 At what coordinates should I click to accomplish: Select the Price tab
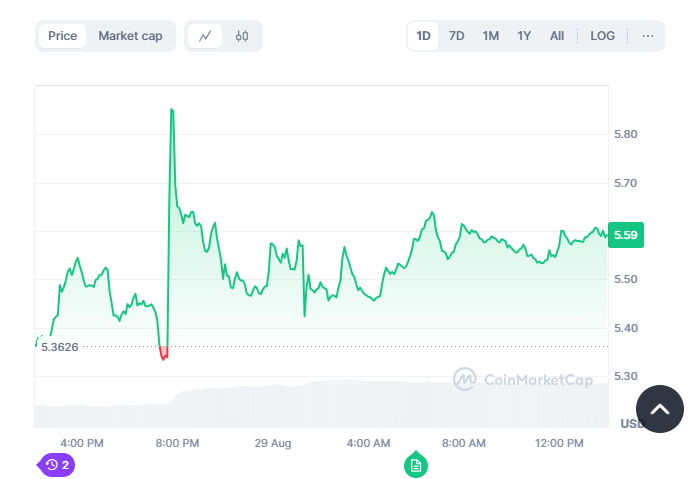[x=62, y=36]
